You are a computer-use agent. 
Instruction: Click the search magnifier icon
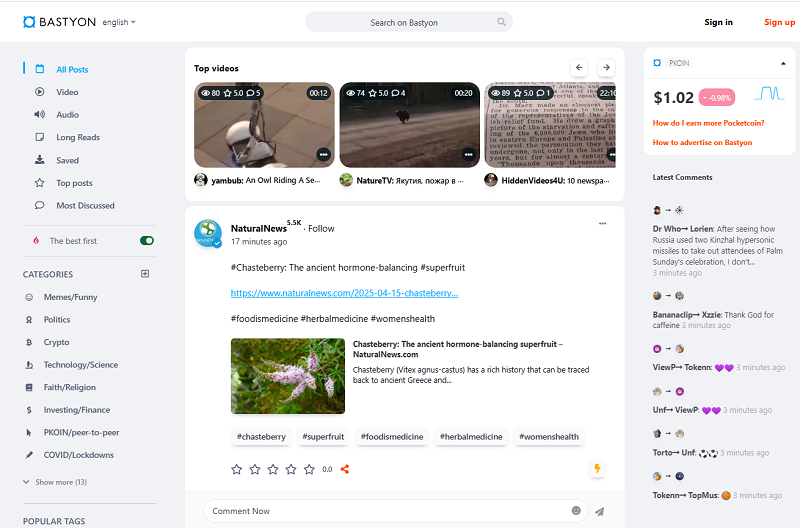tap(502, 22)
